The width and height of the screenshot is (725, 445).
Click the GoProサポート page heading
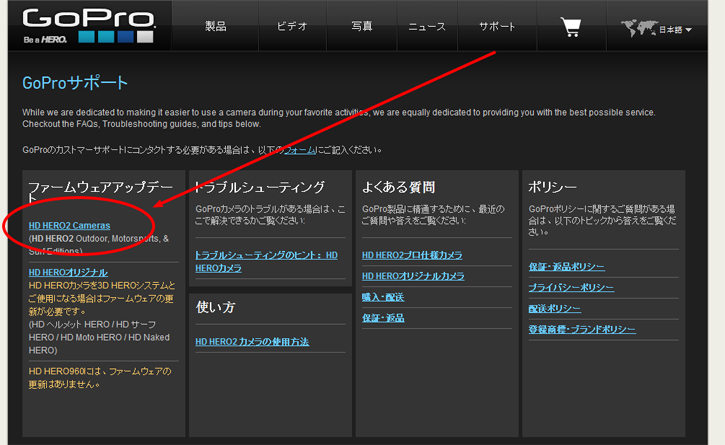tap(75, 83)
